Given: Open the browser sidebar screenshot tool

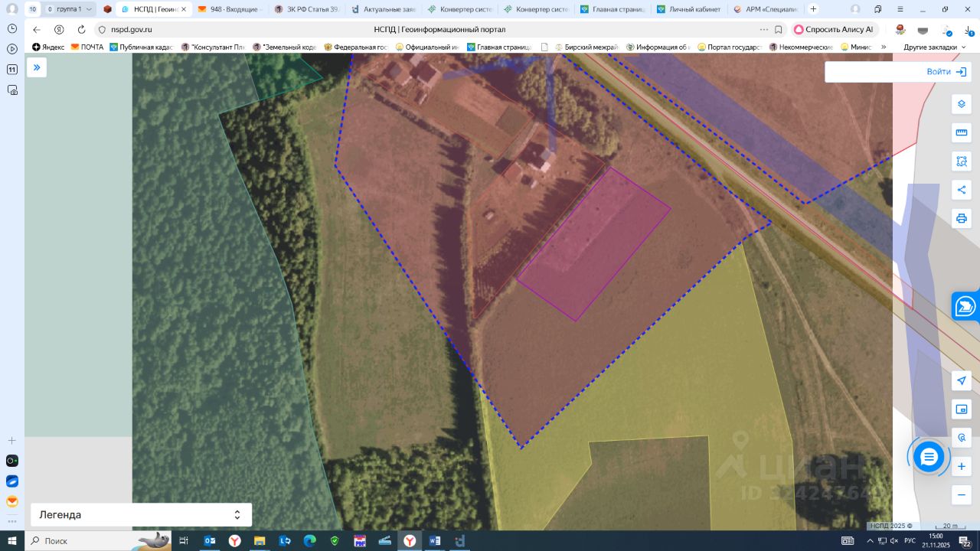Looking at the screenshot, I should coord(12,90).
